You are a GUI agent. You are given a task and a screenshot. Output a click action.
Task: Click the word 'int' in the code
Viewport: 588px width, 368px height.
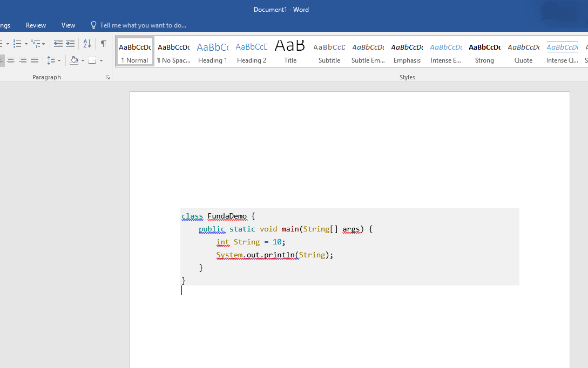coord(223,242)
